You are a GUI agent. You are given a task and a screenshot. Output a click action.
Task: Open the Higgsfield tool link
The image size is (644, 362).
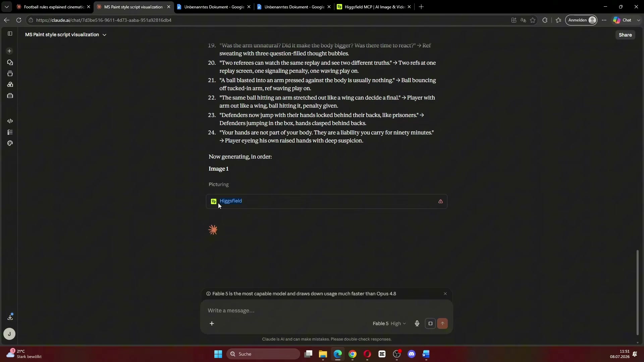(230, 201)
